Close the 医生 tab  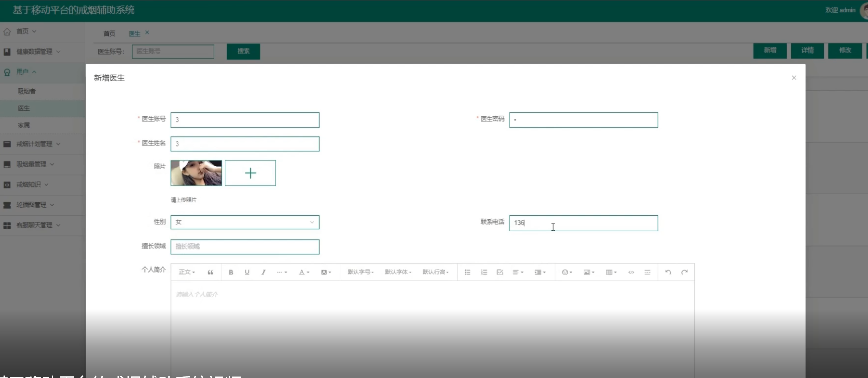[147, 33]
